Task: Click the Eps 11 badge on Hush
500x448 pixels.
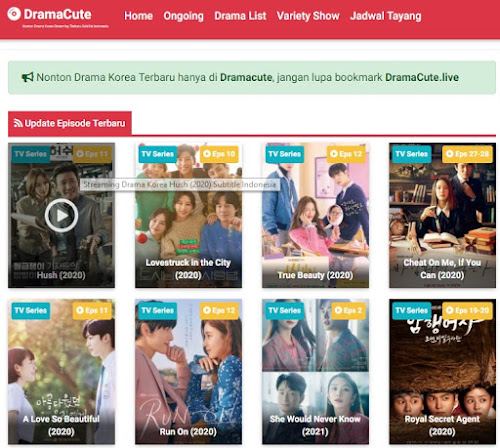Action: click(x=92, y=154)
